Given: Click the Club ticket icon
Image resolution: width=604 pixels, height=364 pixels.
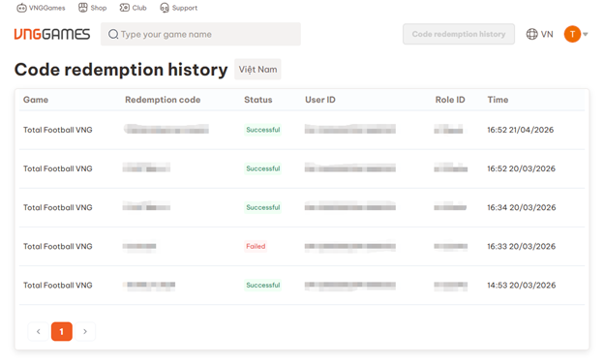Looking at the screenshot, I should click(x=125, y=8).
